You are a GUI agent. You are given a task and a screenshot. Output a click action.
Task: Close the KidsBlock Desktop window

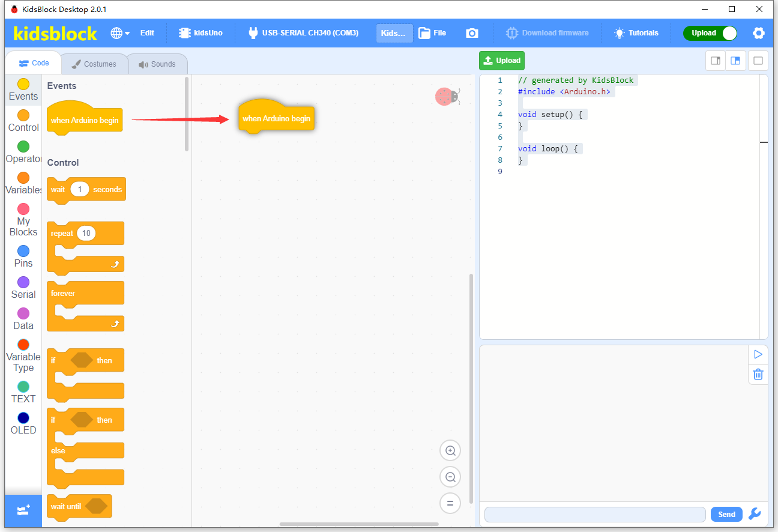coord(759,9)
